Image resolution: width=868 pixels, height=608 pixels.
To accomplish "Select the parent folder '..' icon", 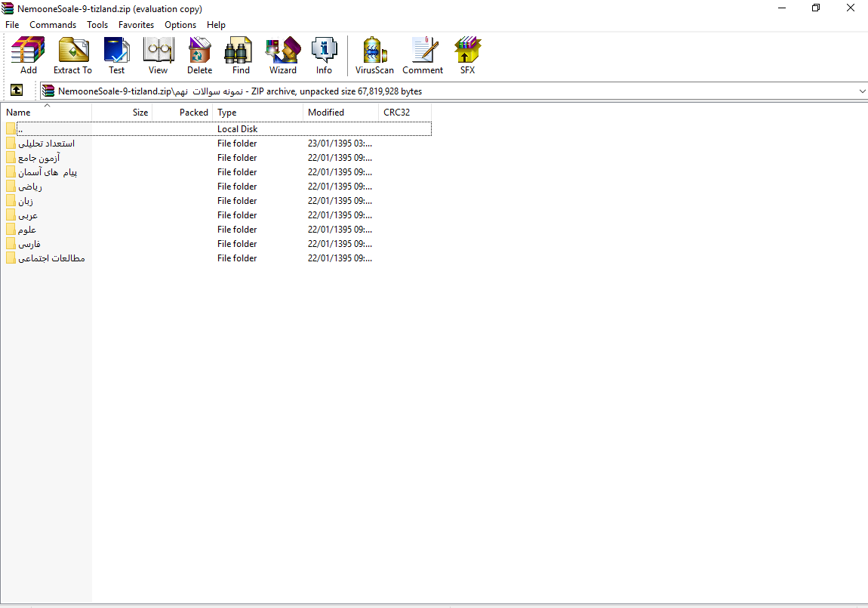I will pyautogui.click(x=11, y=128).
